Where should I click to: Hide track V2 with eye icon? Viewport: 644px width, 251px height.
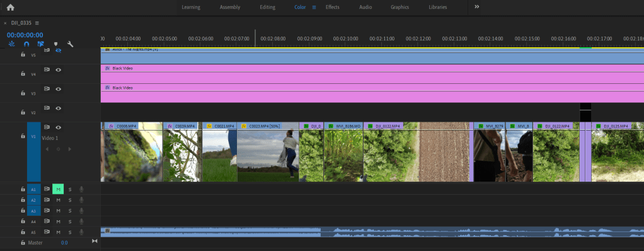[59, 108]
